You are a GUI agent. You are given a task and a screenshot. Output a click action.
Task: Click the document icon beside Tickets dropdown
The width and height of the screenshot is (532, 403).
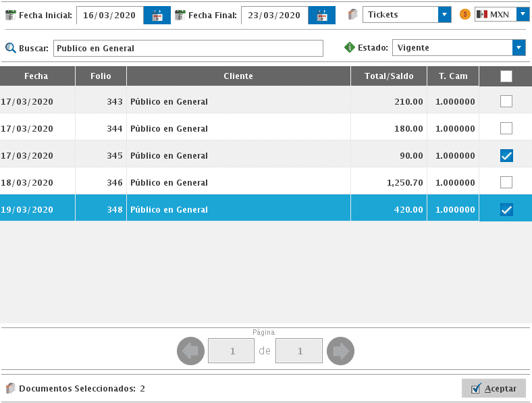pyautogui.click(x=352, y=14)
